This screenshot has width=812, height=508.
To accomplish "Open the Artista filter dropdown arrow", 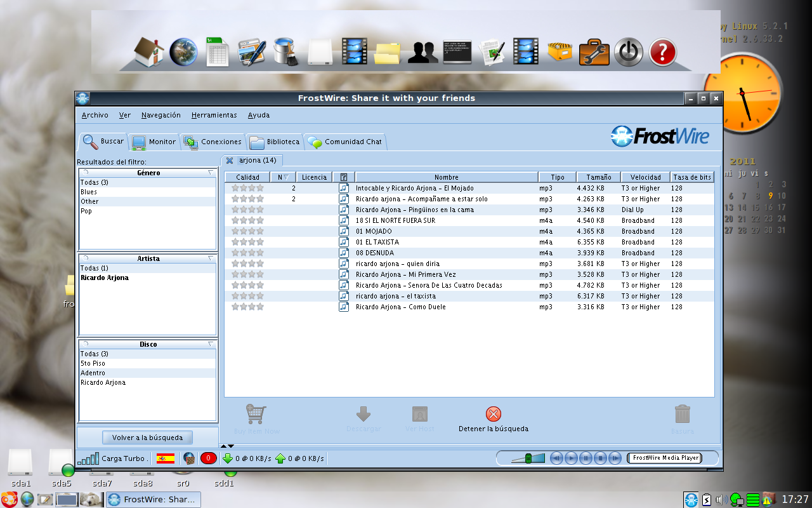I will [211, 258].
